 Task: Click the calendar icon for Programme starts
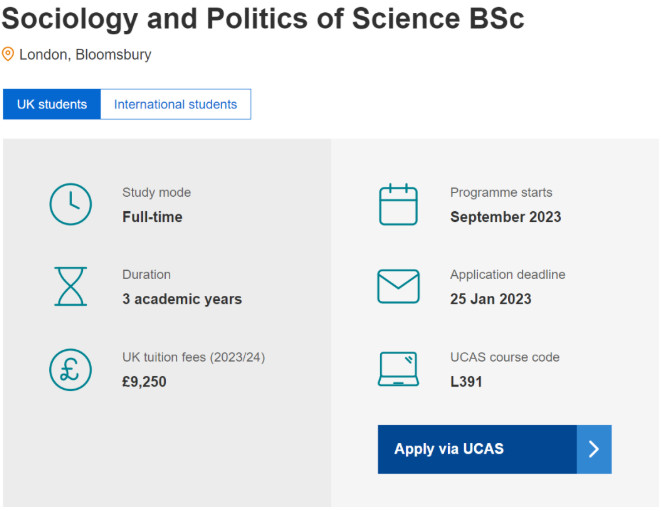pyautogui.click(x=398, y=204)
